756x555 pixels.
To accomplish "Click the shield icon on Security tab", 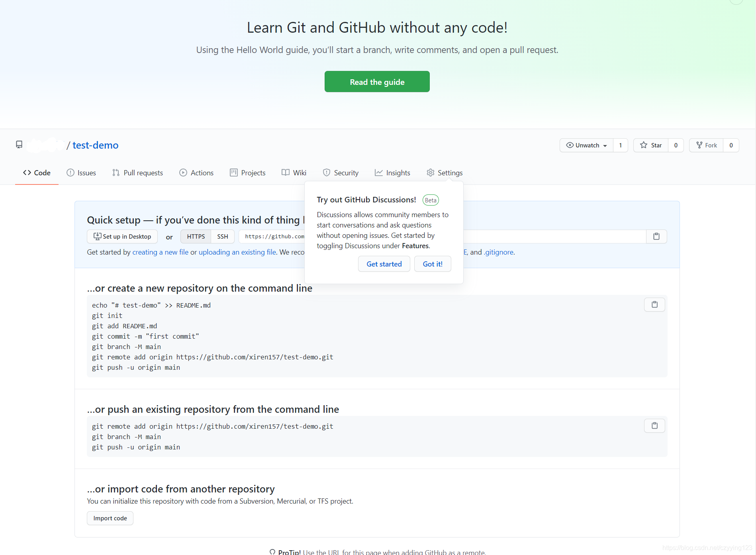I will point(327,173).
